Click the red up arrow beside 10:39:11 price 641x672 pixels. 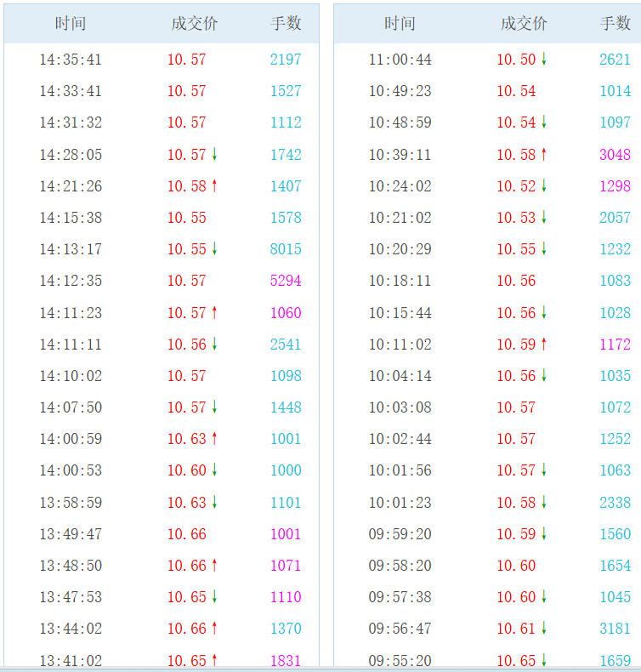point(544,154)
